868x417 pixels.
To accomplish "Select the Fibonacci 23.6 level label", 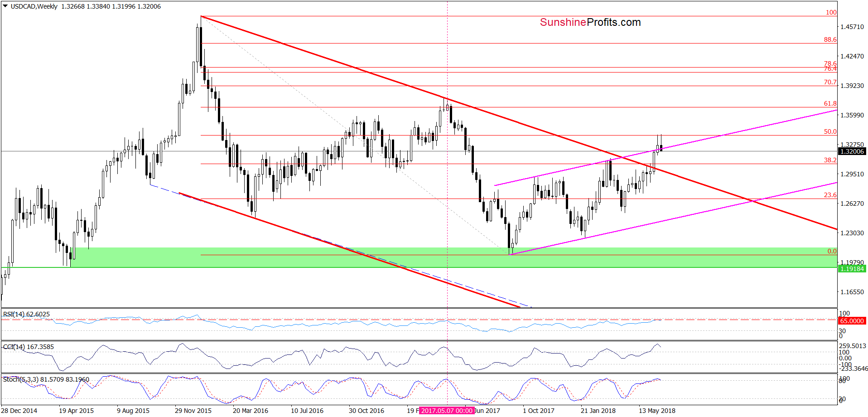I will point(830,195).
